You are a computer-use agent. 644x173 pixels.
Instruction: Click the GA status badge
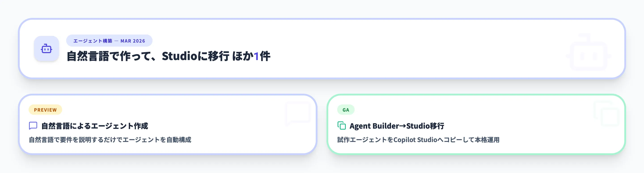click(345, 109)
